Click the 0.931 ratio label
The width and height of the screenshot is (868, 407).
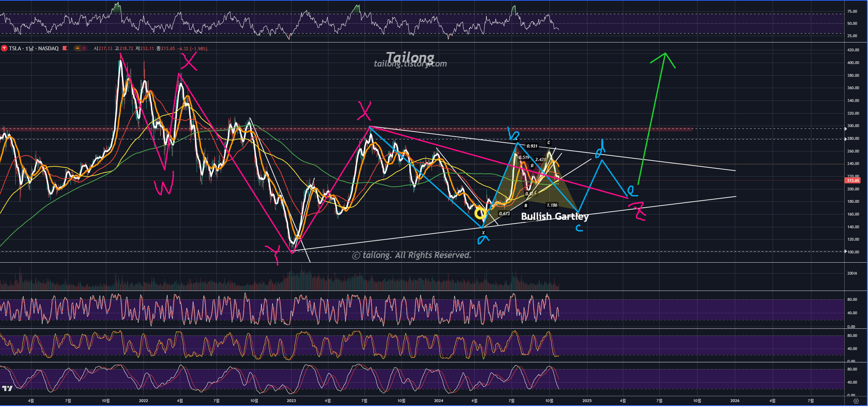[x=532, y=146]
